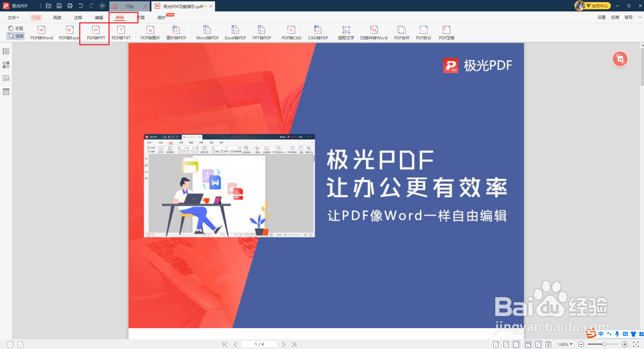
Task: Click the PDF转Word conversion tool
Action: point(41,33)
